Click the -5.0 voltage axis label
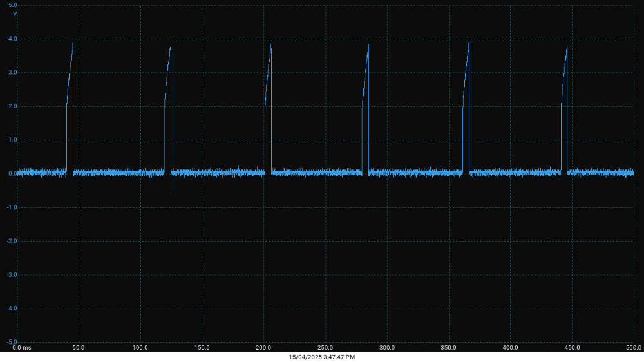This screenshot has width=644, height=362. point(12,342)
